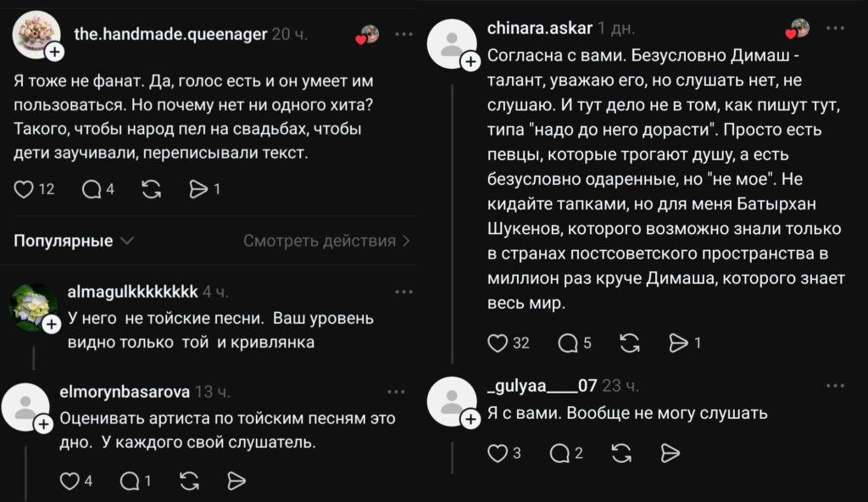The image size is (868, 502).
Task: Open three-dot menu on almagulkkkkkkkk's reply
Action: 397,292
